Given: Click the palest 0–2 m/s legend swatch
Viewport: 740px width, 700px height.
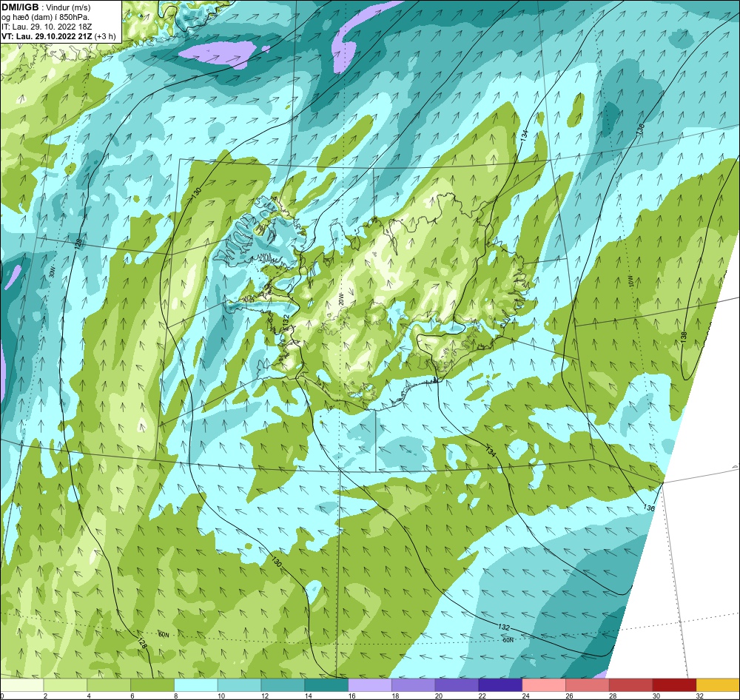Looking at the screenshot, I should 21,685.
